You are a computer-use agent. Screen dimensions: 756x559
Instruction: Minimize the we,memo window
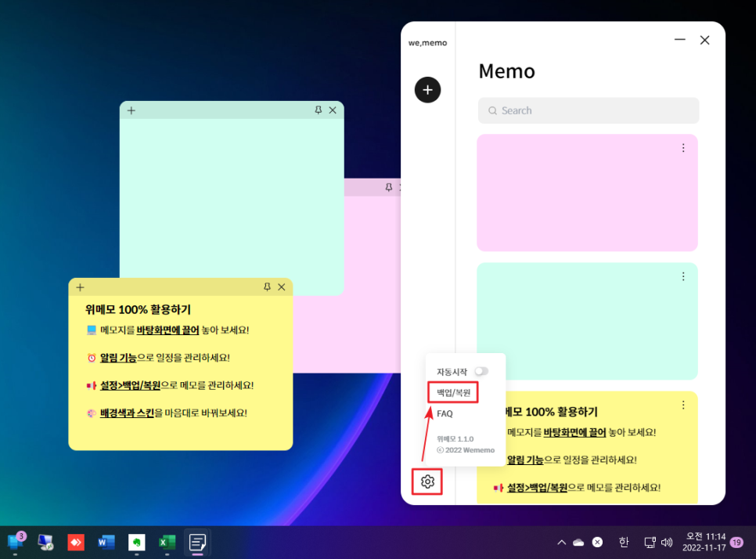click(x=680, y=40)
